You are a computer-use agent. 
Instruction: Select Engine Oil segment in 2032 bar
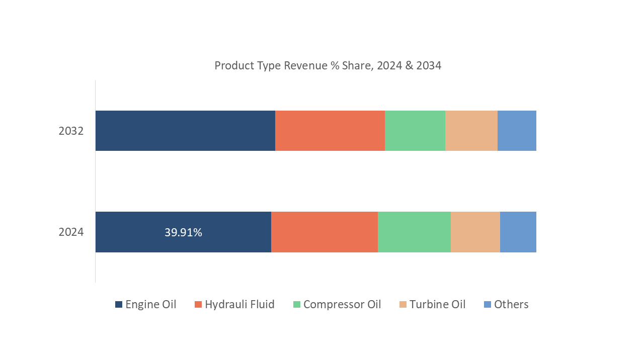click(x=185, y=131)
